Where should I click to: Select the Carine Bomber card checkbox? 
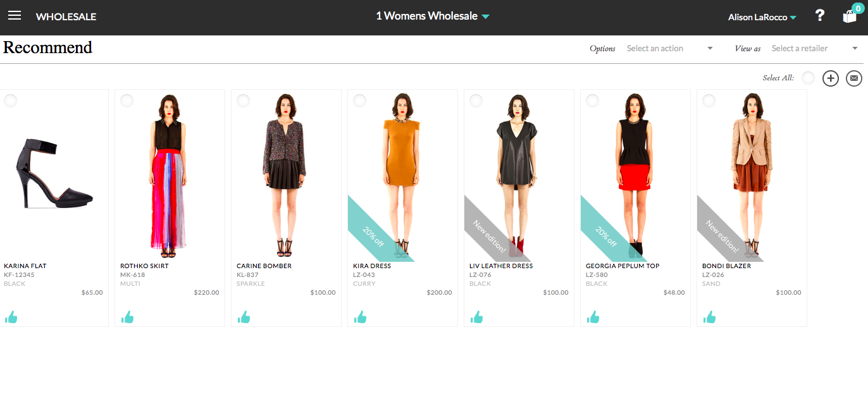[243, 101]
